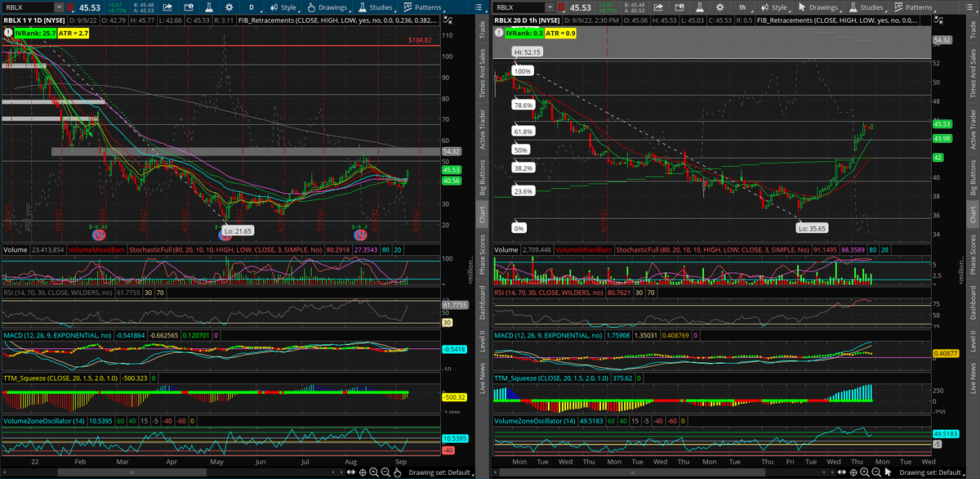Click the ATR = 0.9 label on right chart

pyautogui.click(x=560, y=33)
